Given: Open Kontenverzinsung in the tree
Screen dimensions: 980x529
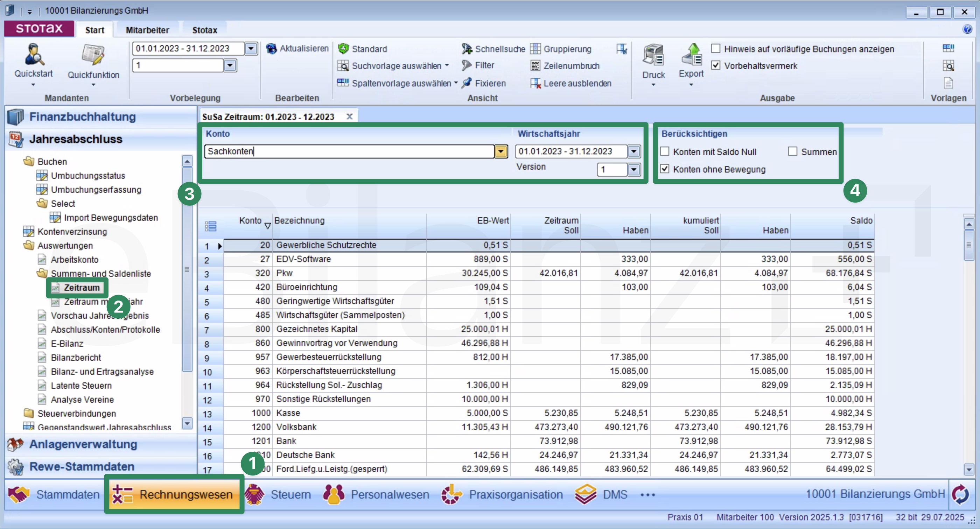Looking at the screenshot, I should click(72, 231).
